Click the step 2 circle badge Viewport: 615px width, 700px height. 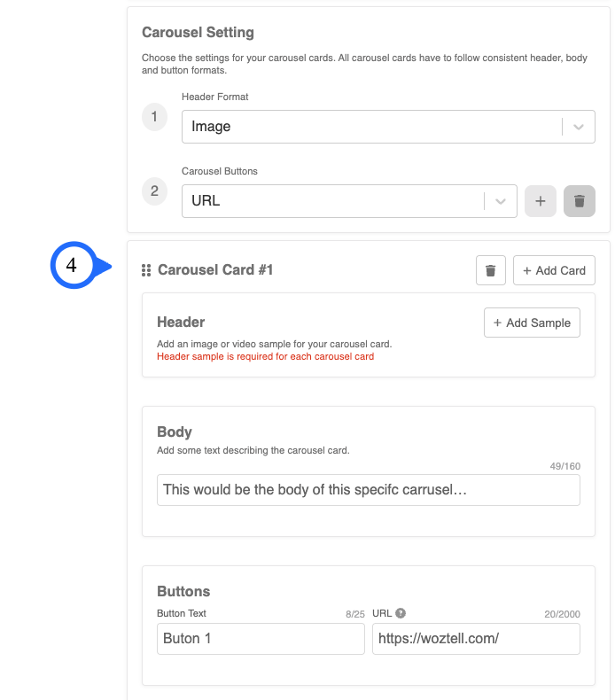[154, 191]
